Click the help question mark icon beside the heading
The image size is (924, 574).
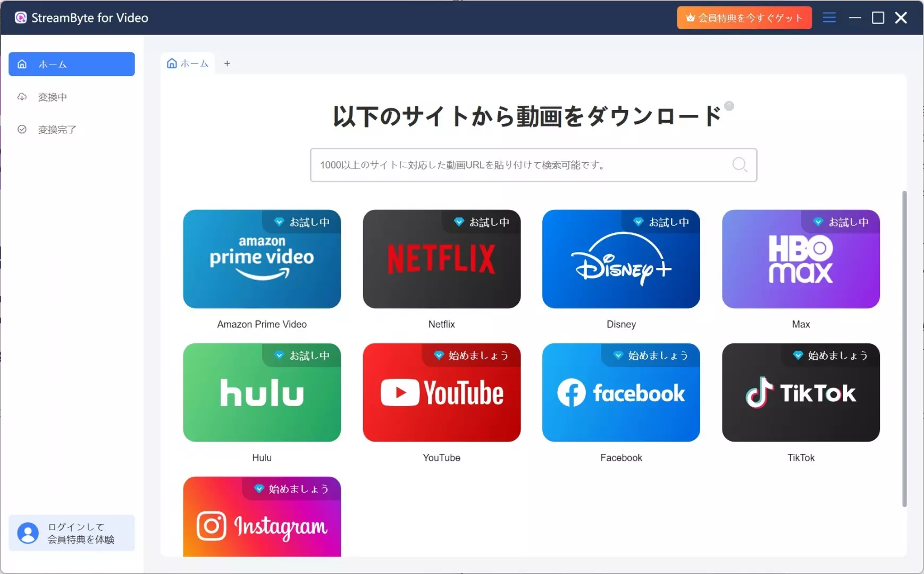tap(729, 106)
